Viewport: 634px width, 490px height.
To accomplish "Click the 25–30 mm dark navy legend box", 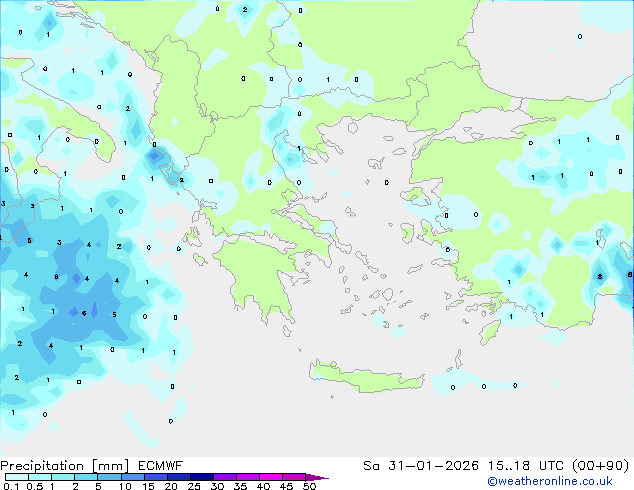I will tap(201, 477).
